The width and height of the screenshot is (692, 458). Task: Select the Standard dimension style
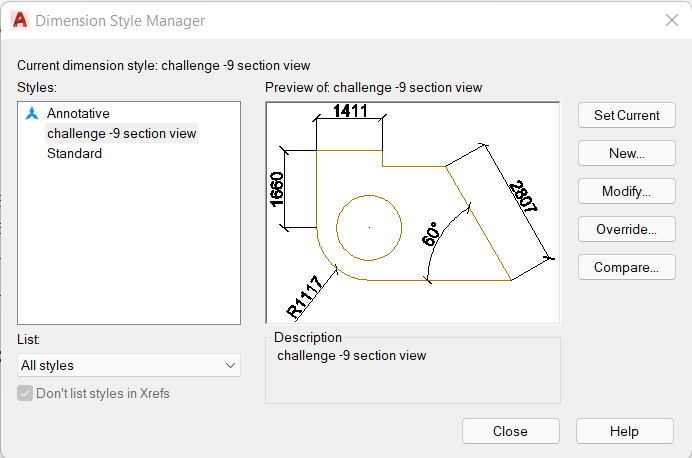tap(74, 153)
